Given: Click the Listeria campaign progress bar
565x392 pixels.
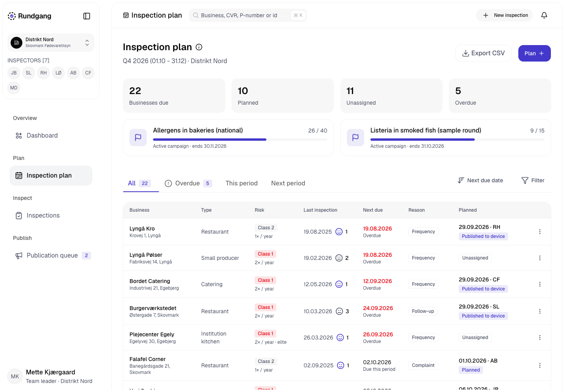Looking at the screenshot, I should pyautogui.click(x=457, y=140).
